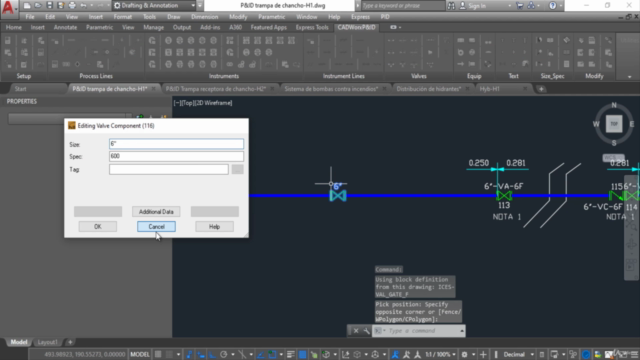
Task: Toggle Polar tracking in status bar
Action: point(223,354)
